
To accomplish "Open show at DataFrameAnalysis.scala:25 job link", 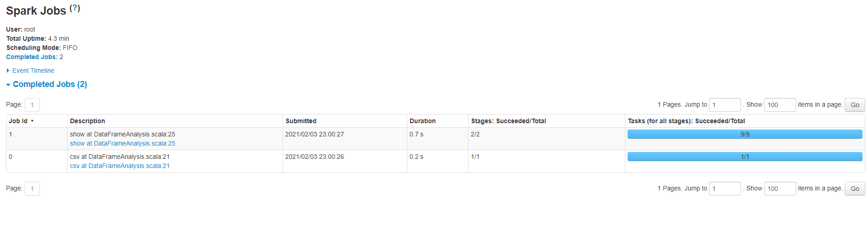I will point(122,143).
